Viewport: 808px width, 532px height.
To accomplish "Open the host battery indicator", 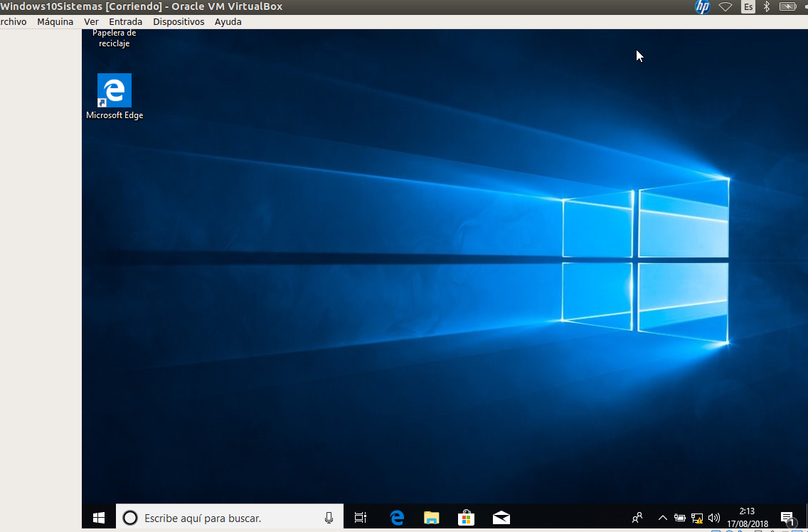I will [788, 6].
